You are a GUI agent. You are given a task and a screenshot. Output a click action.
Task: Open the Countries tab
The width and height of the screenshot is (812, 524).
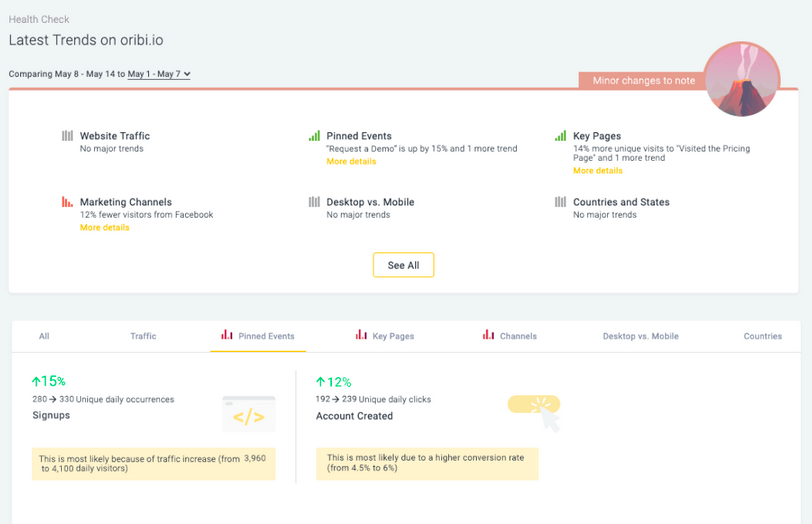(763, 336)
